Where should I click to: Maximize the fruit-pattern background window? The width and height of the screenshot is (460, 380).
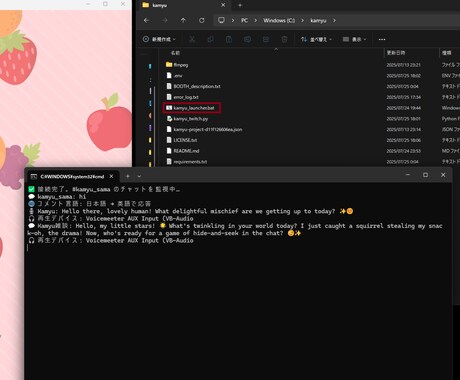point(105,4)
